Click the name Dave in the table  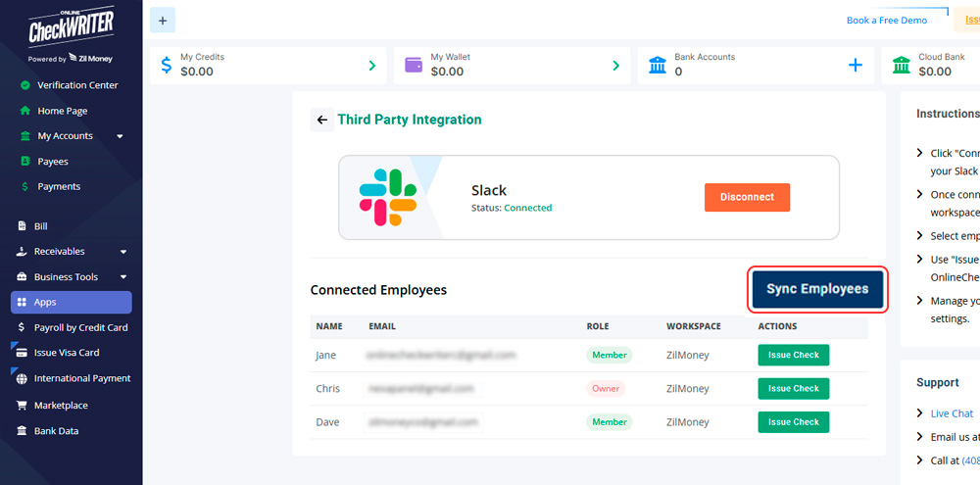click(327, 422)
